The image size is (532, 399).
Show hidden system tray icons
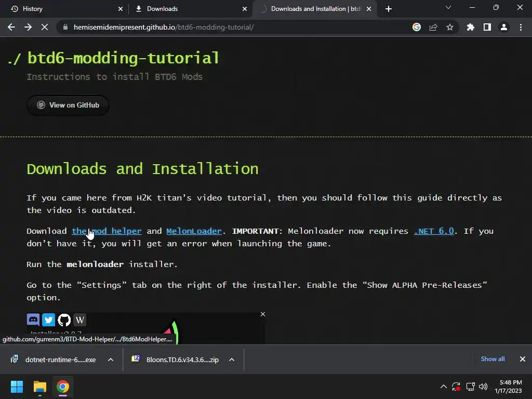click(x=444, y=387)
